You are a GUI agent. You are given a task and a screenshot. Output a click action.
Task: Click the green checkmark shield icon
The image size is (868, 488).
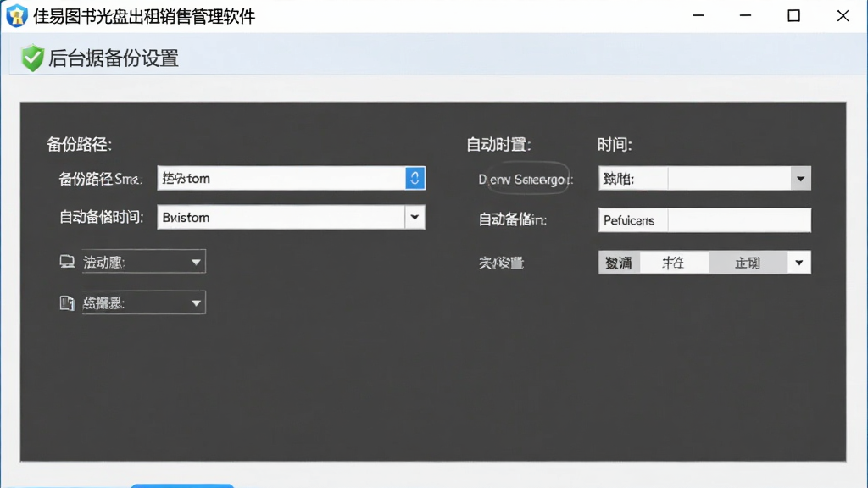32,58
